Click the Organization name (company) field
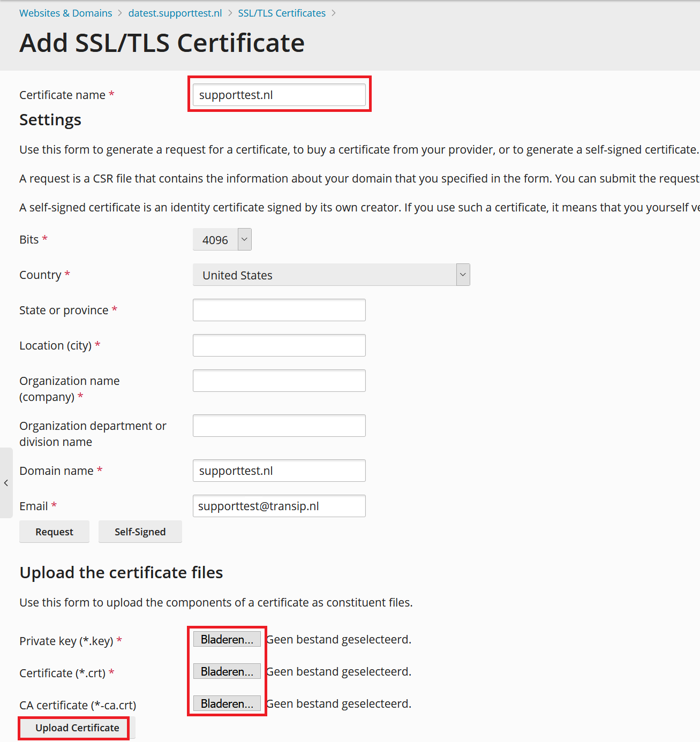The image size is (700, 742). (279, 381)
